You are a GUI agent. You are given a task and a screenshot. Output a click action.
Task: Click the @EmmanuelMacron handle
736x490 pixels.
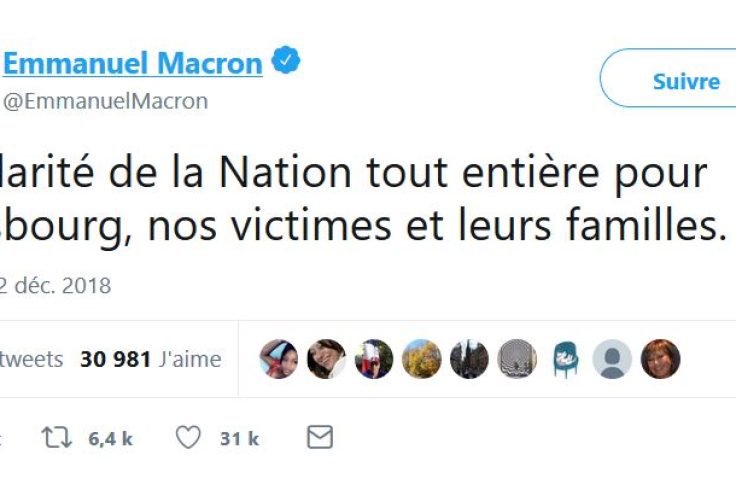(106, 101)
